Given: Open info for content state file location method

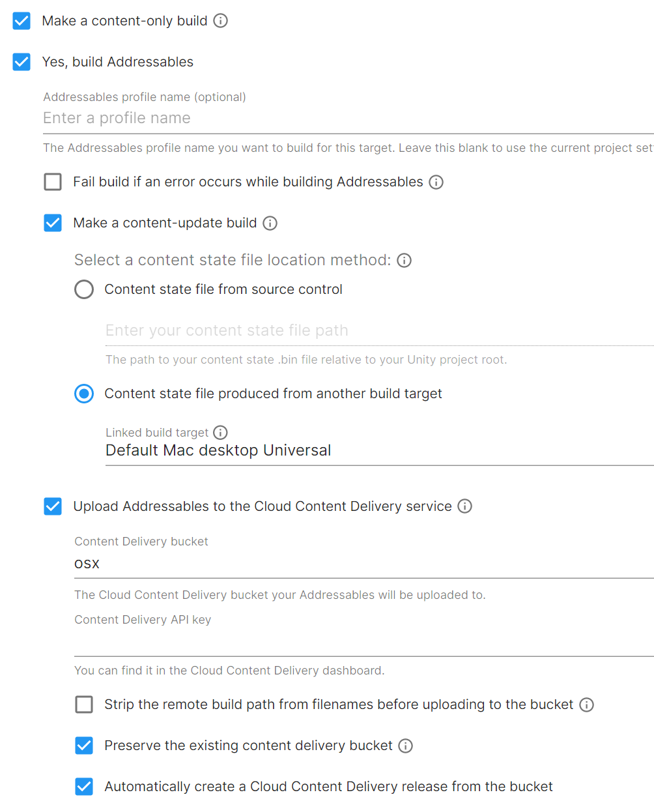Looking at the screenshot, I should 404,260.
